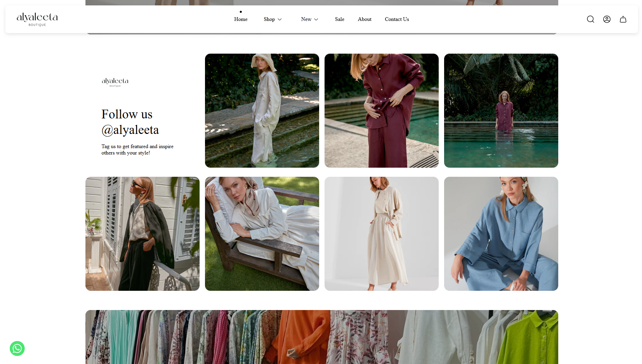Screen dimensions: 642x364
Task: Go to the Home menu item
Action: click(241, 19)
